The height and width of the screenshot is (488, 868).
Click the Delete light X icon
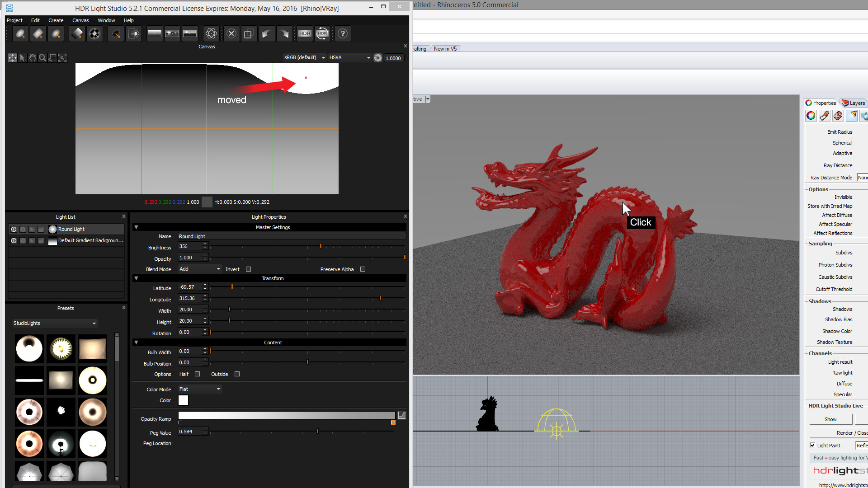coord(231,34)
